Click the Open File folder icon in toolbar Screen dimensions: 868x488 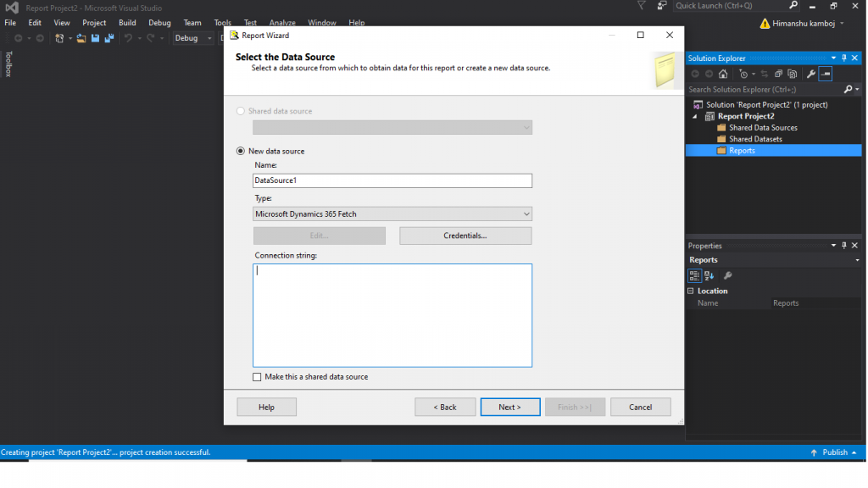coord(81,38)
